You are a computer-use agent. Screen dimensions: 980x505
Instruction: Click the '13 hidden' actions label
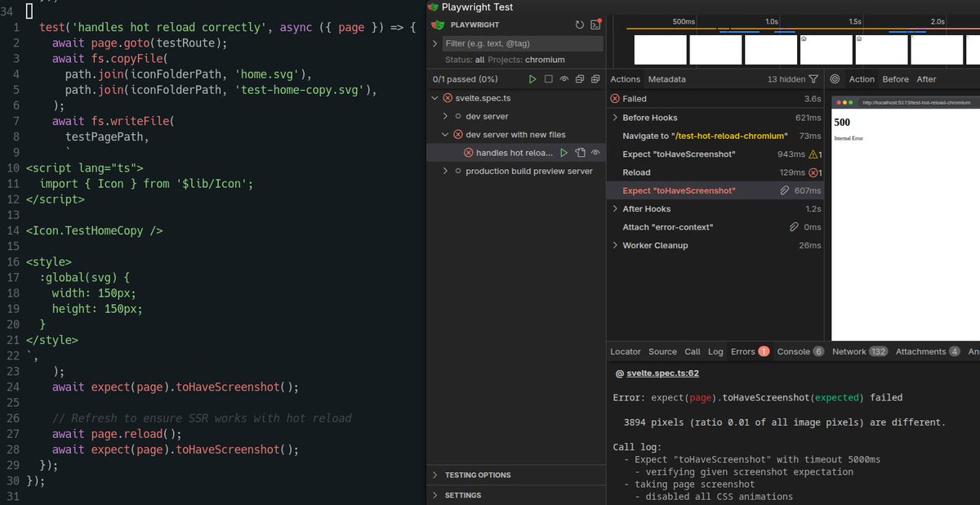tap(786, 79)
